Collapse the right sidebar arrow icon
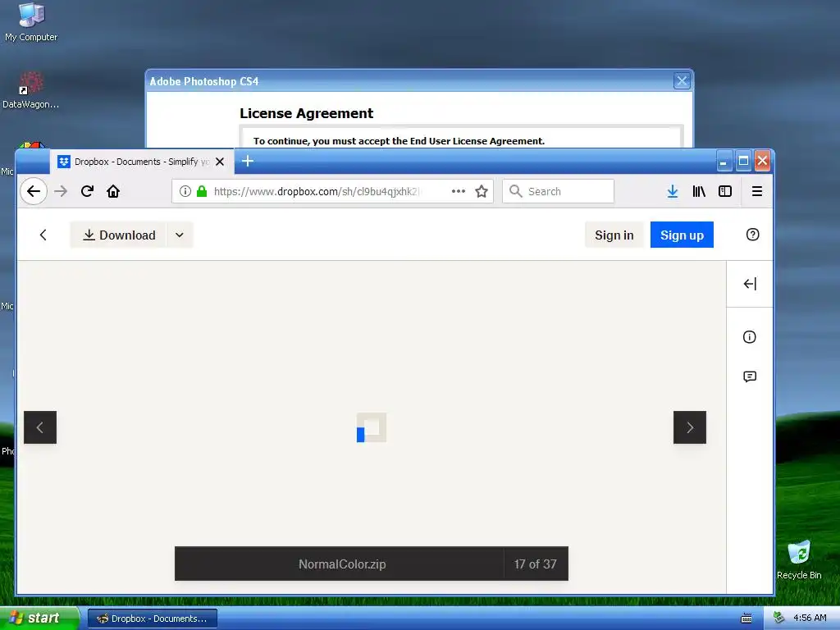 750,284
